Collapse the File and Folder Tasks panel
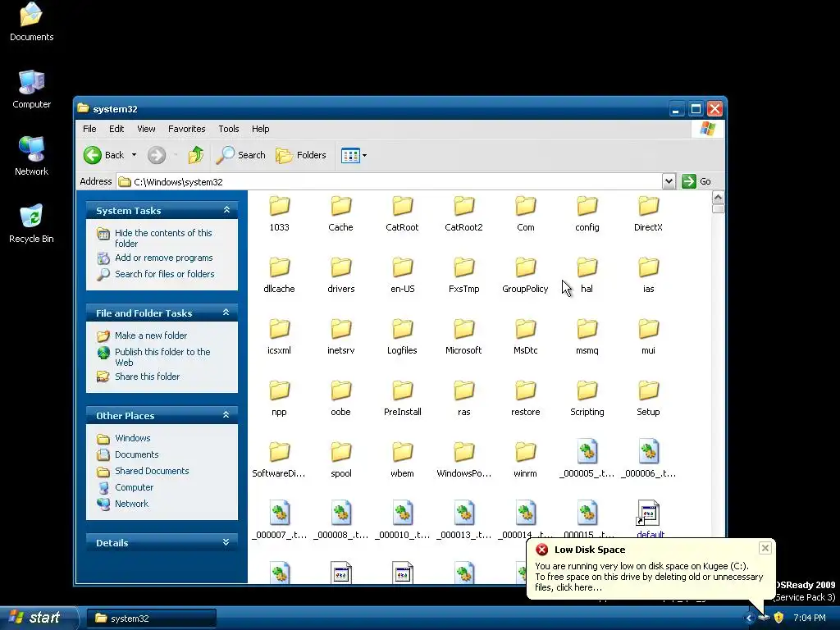 coord(226,313)
